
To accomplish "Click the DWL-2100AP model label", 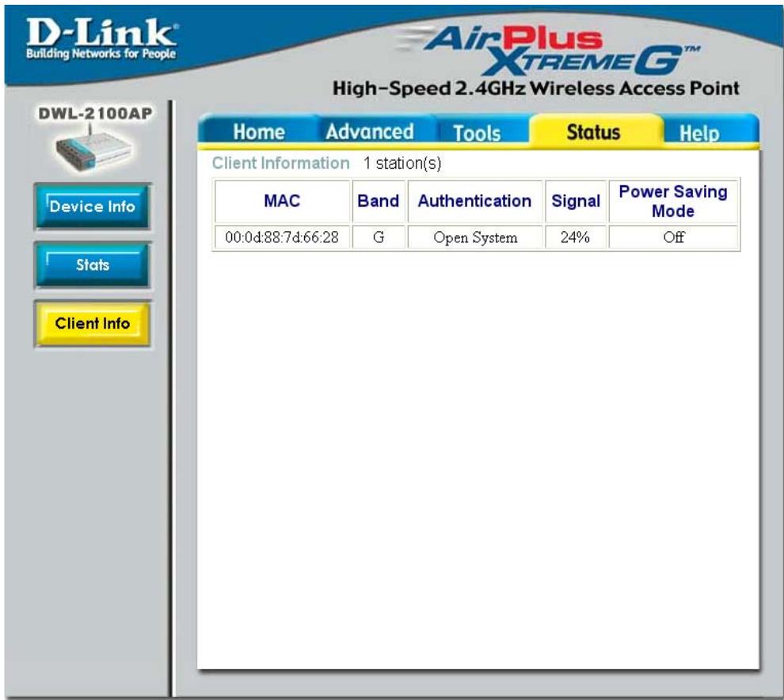I will point(96,113).
